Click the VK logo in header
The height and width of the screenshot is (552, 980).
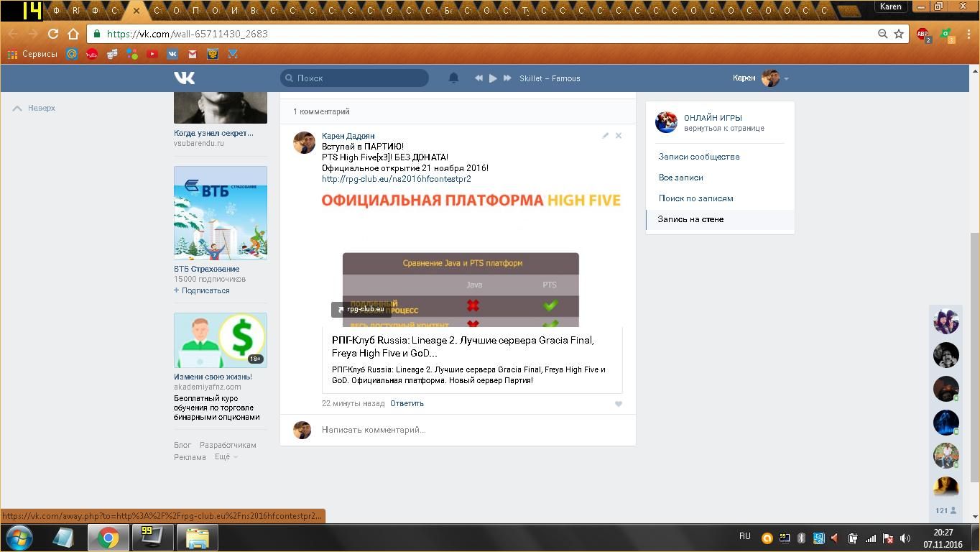[x=184, y=78]
